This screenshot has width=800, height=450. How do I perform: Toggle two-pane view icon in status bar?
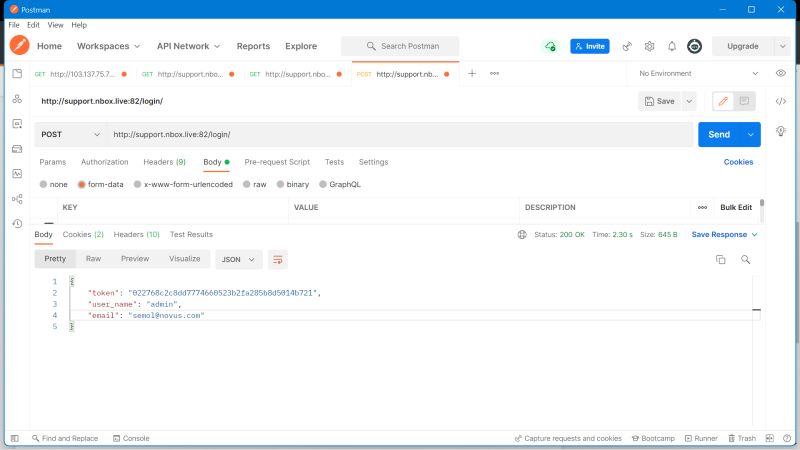pos(770,438)
